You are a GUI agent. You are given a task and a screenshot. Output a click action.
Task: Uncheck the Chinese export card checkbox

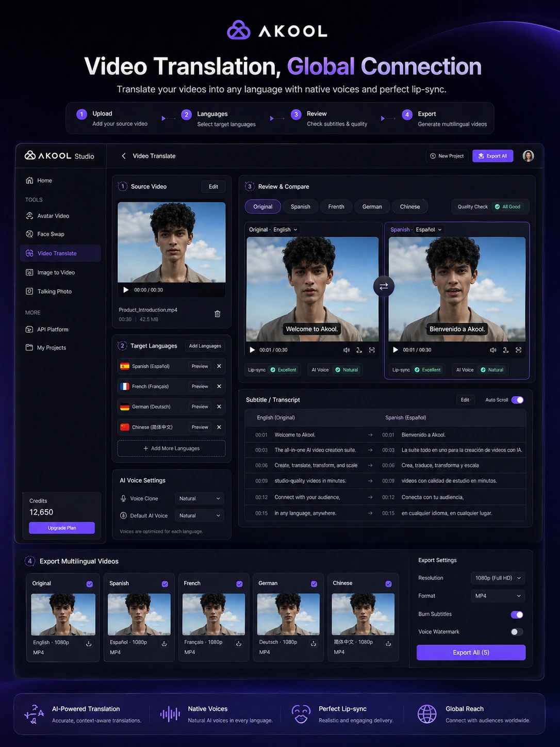[x=389, y=584]
